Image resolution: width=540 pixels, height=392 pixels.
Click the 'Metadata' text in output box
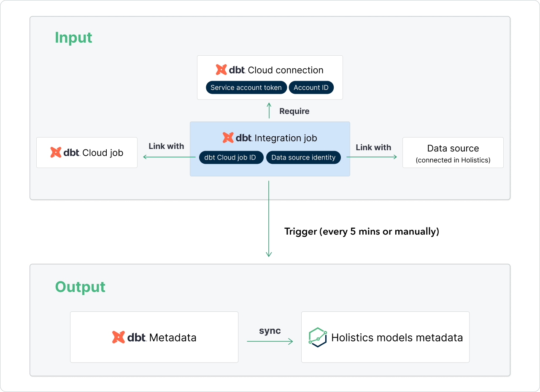(173, 338)
